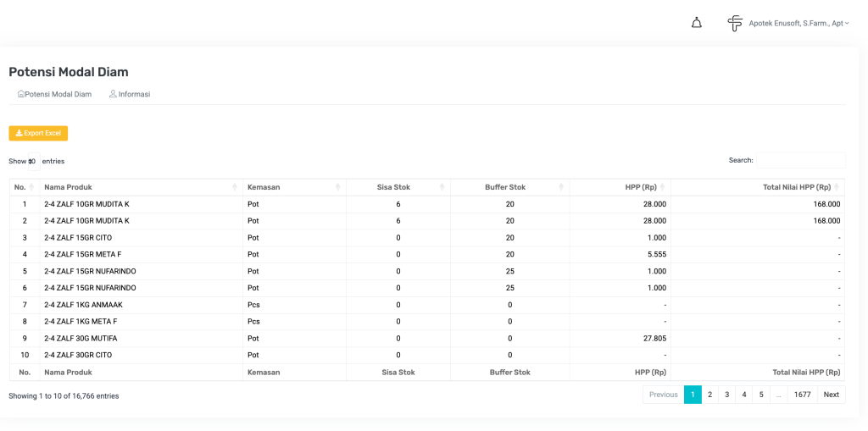Jump to last page 1677
Viewport: 868px width, 431px height.
[802, 395]
